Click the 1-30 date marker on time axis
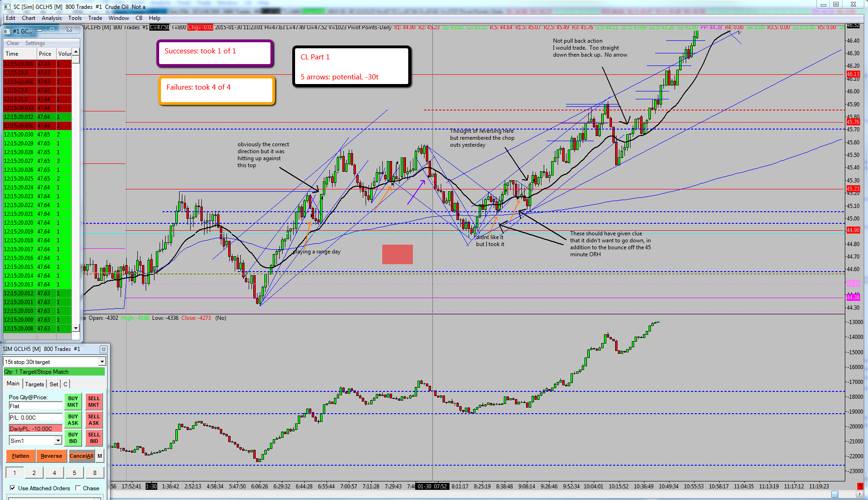Screen dimensions: 868x500 coord(151,487)
